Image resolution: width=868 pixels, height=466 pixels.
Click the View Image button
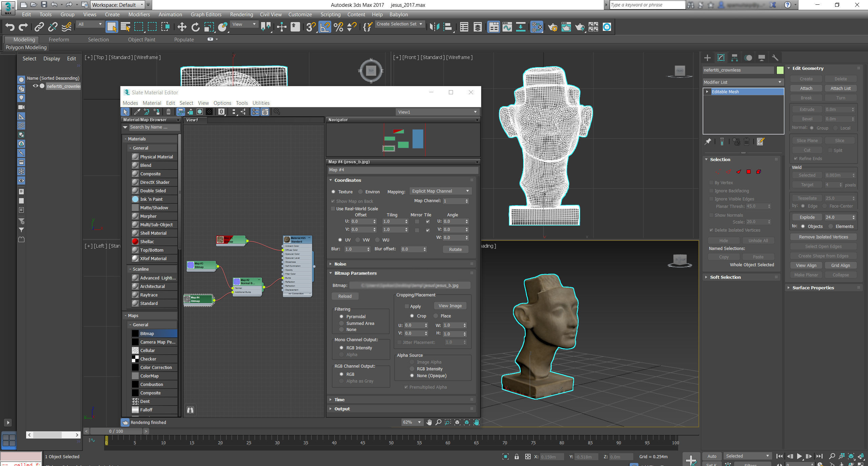[x=450, y=306]
